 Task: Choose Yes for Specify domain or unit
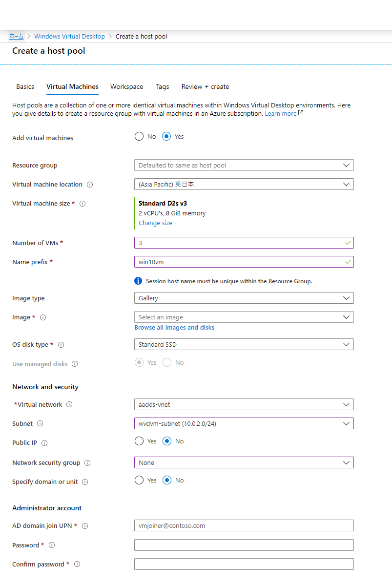(139, 481)
